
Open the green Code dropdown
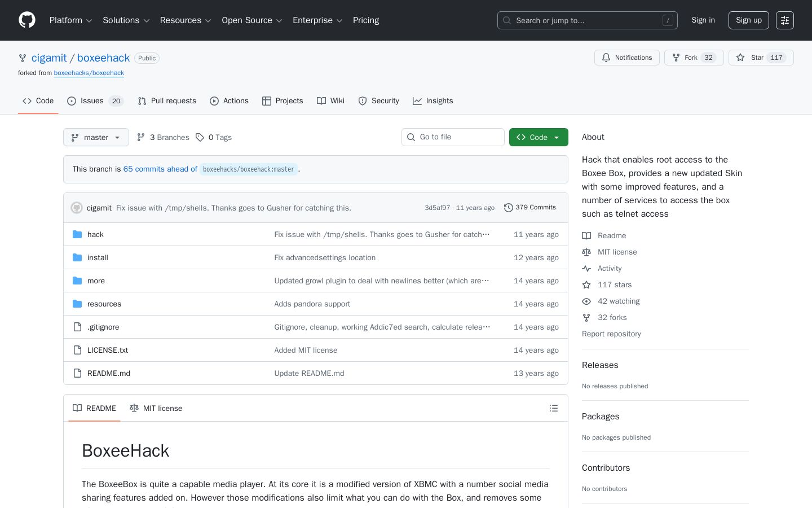(x=539, y=137)
